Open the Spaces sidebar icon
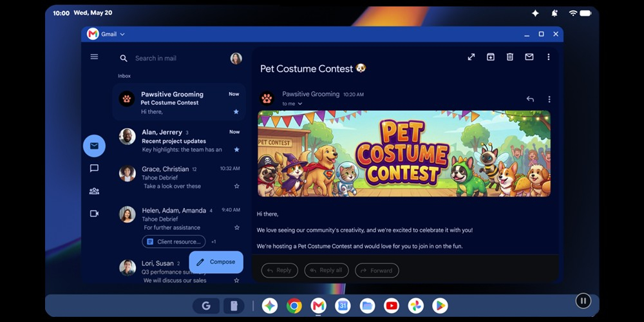 94,191
